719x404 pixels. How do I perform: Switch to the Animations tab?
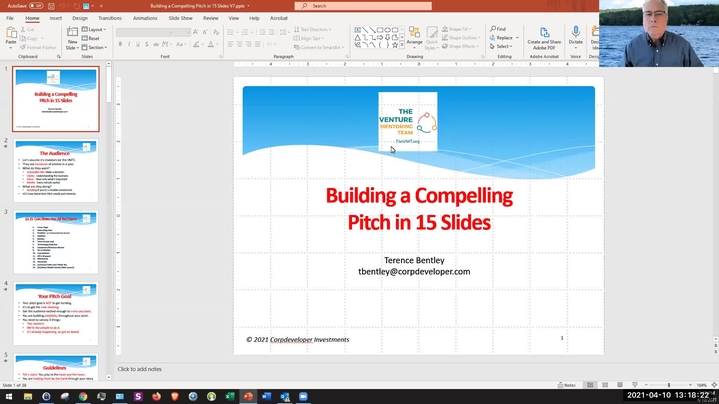pyautogui.click(x=145, y=18)
